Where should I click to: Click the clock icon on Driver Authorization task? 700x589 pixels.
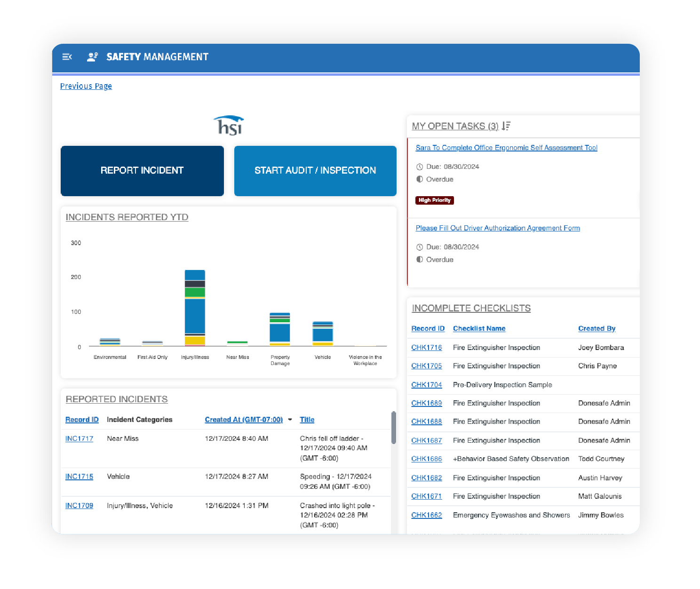tap(420, 247)
